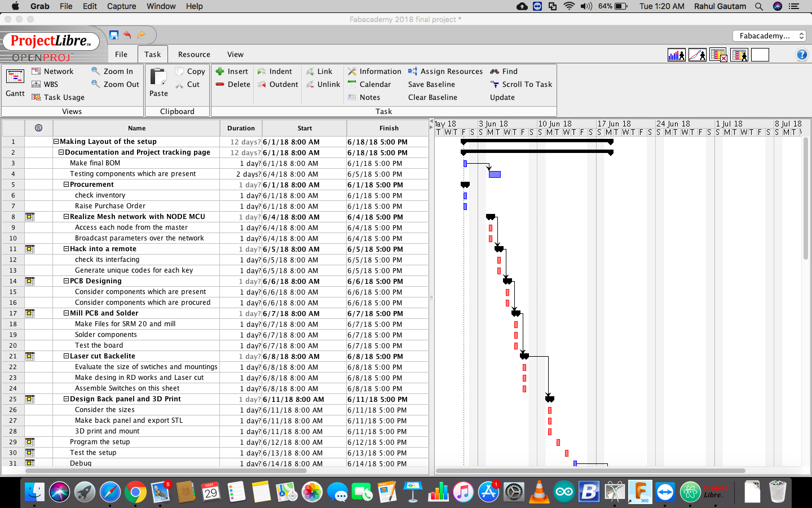Open the Gantt view
Viewport: 812px width, 508px height.
(15, 82)
